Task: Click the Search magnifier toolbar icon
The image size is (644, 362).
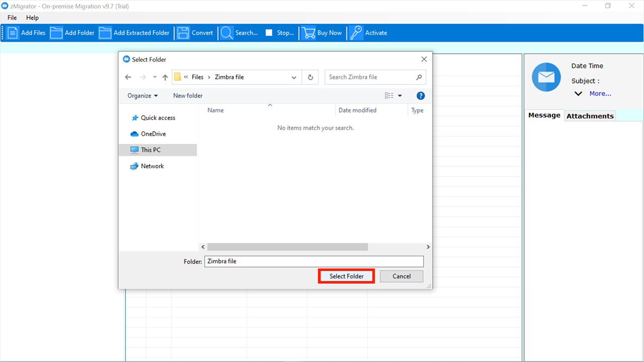Action: (227, 33)
